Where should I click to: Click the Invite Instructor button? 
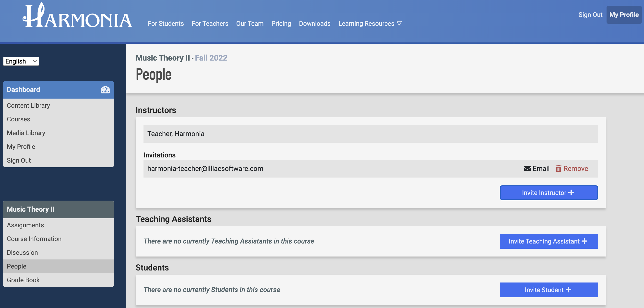coord(549,193)
